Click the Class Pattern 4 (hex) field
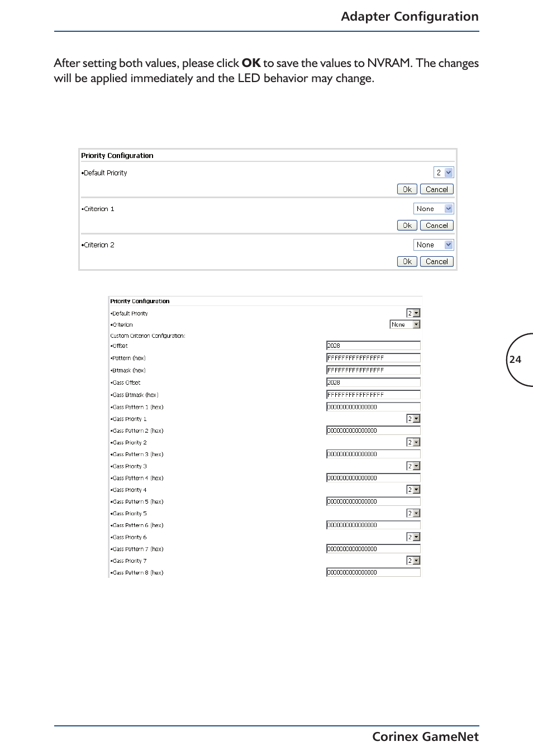533x756 pixels. pos(373,478)
